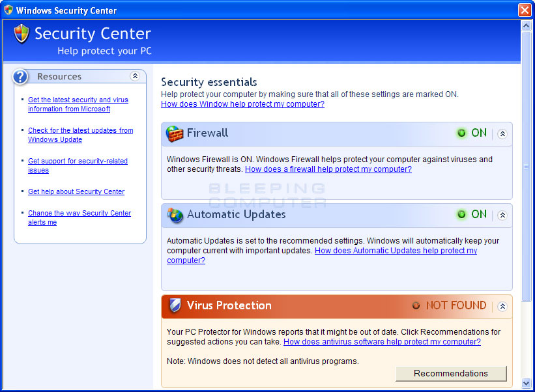Image resolution: width=535 pixels, height=392 pixels.
Task: Collapse the Firewall section chevron
Action: (502, 133)
